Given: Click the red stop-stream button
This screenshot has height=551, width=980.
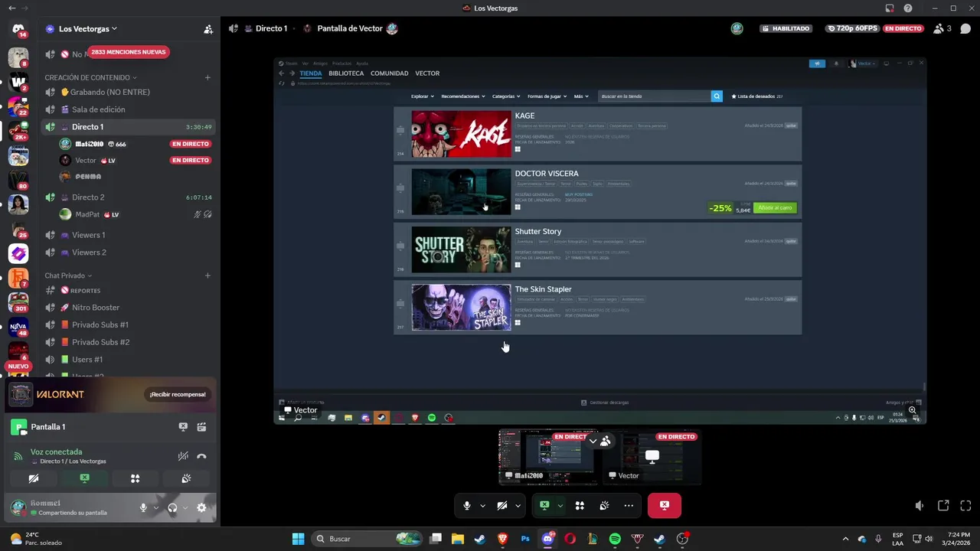Looking at the screenshot, I should click(x=665, y=506).
